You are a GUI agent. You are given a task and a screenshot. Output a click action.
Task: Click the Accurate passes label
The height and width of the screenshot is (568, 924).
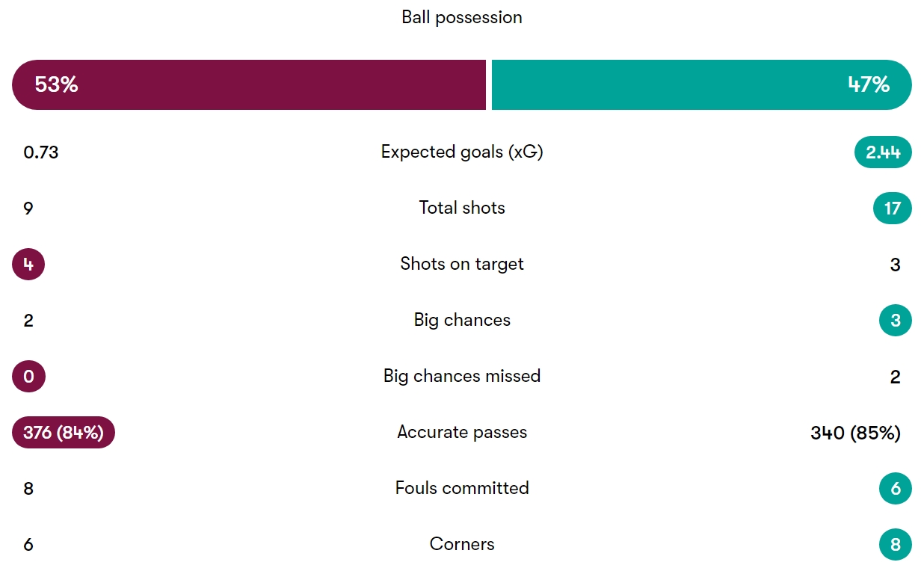(x=462, y=432)
